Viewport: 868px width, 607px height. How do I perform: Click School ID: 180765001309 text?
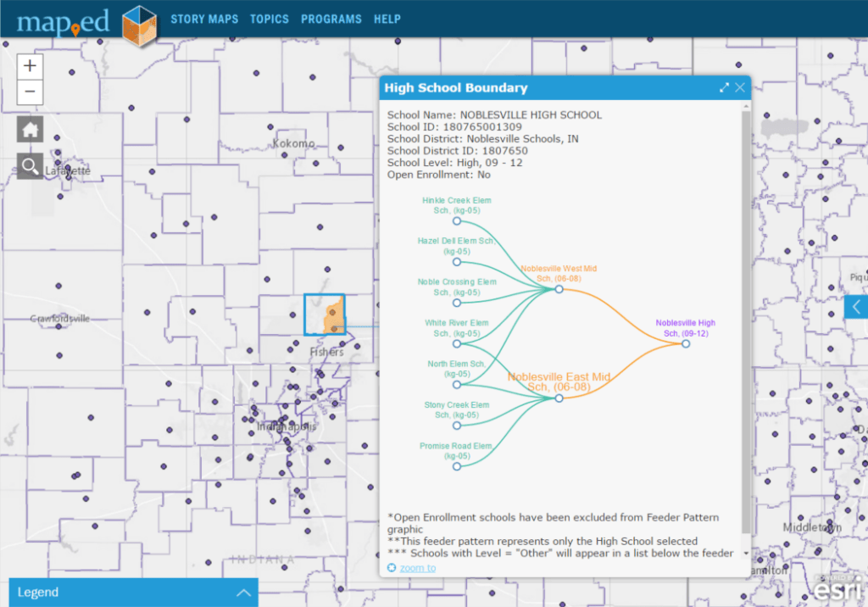(x=454, y=127)
